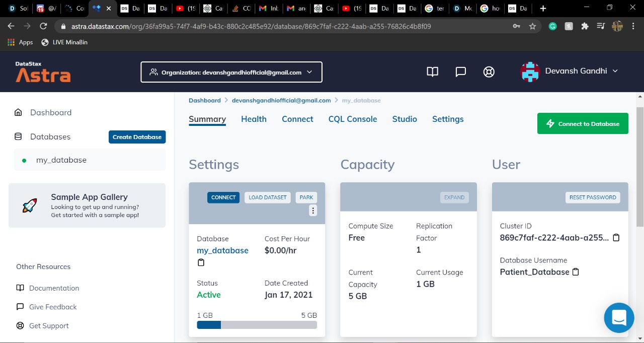
Task: Switch to the Health tab
Action: pos(254,119)
